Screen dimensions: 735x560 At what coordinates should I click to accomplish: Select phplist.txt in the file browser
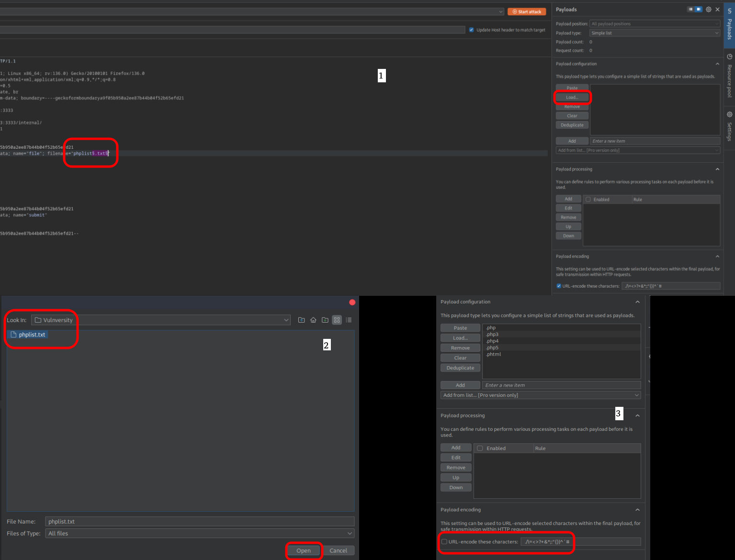tap(28, 335)
